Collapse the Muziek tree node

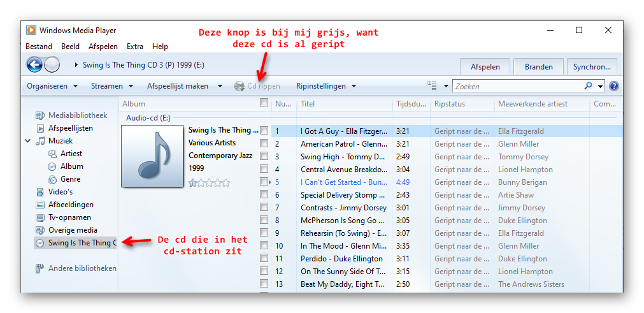(28, 141)
